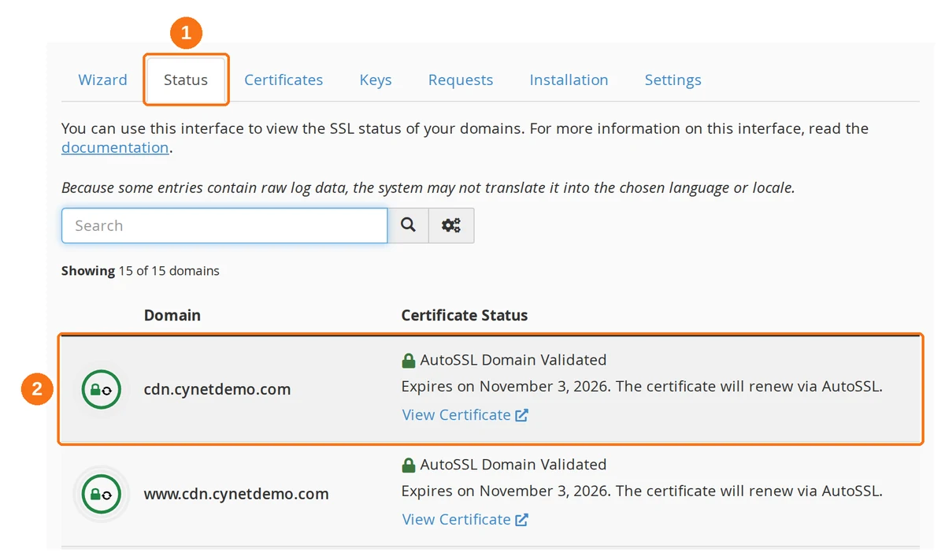Click external-link icon in www.cdn.cynetdemo.com row
Viewport: 945px width, 560px height.
(x=521, y=520)
